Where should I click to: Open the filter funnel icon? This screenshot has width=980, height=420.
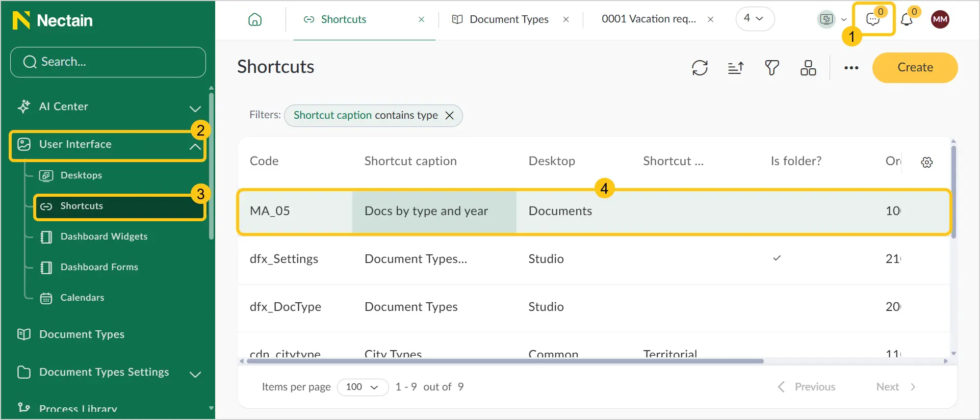pos(772,68)
